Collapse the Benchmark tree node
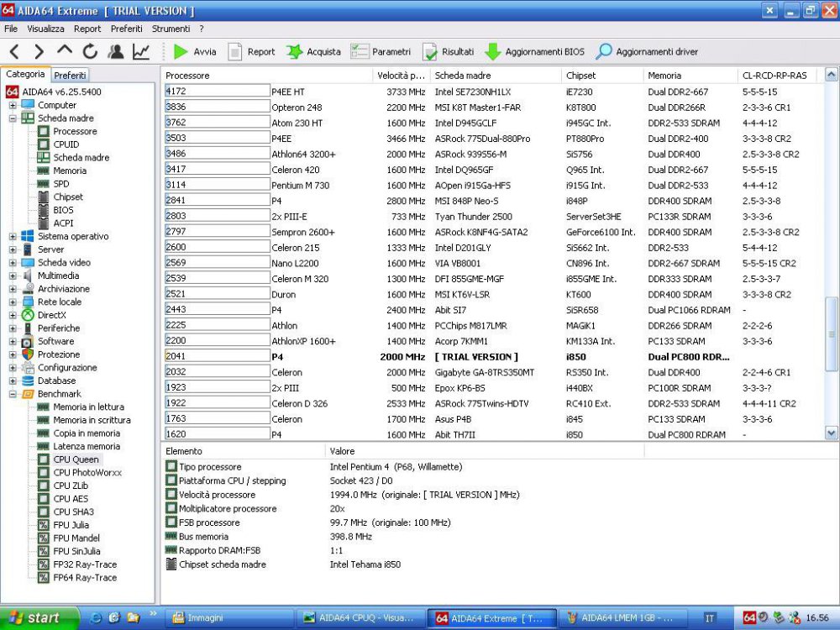Image resolution: width=840 pixels, height=630 pixels. [13, 394]
